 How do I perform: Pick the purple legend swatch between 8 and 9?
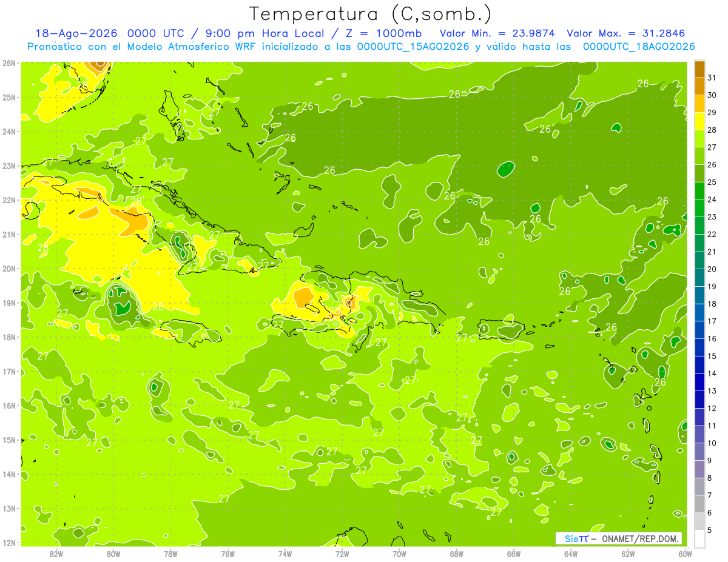point(699,469)
